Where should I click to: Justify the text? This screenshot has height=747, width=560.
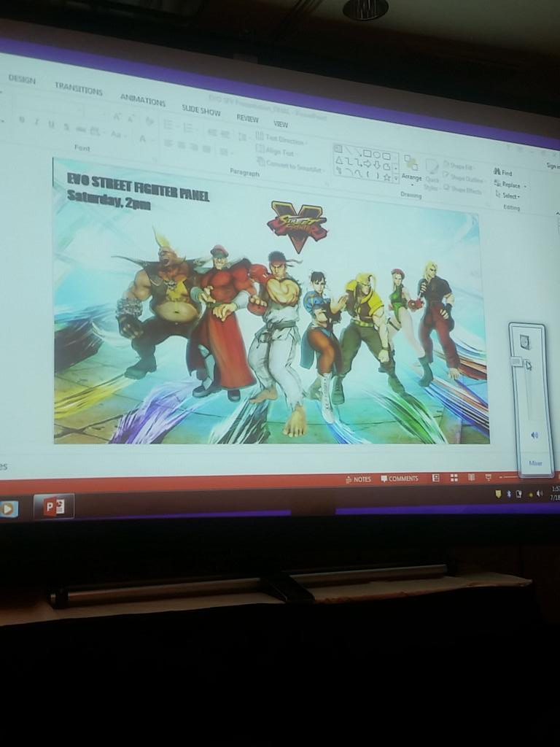click(x=206, y=149)
